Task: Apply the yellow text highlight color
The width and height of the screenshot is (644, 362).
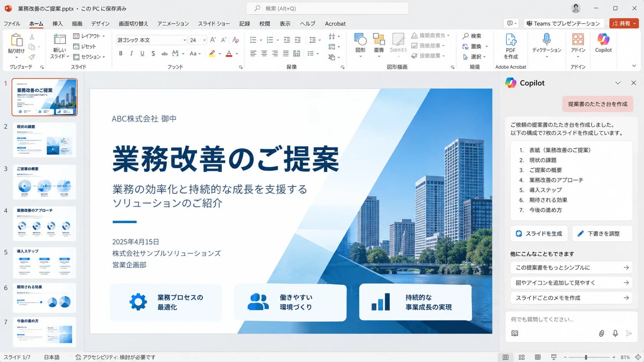Action: [x=212, y=53]
